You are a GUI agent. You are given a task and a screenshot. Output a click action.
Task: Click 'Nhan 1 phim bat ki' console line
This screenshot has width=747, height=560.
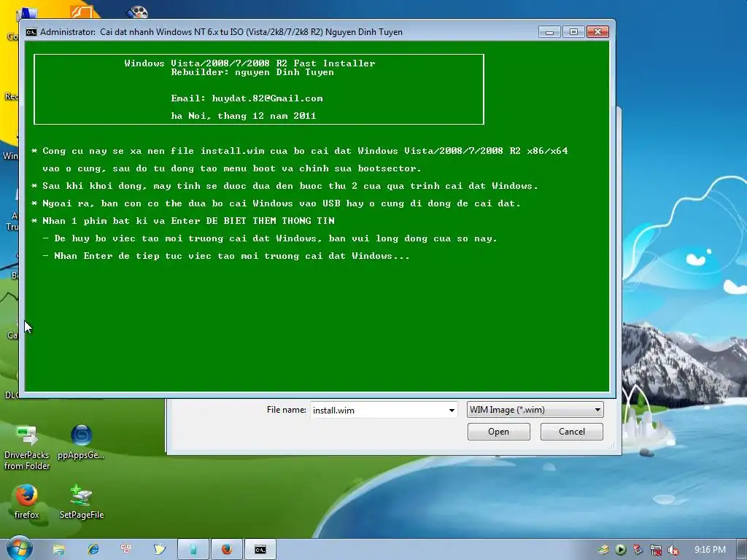pos(183,221)
